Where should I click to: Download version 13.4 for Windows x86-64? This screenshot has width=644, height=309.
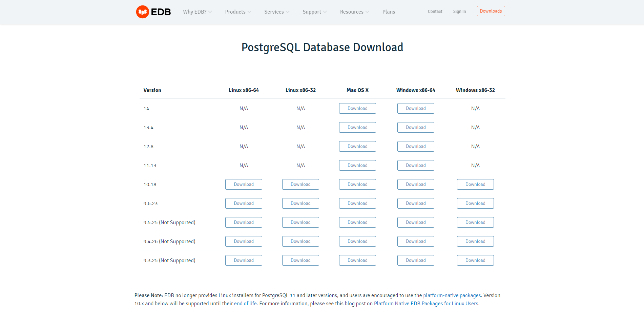point(416,128)
